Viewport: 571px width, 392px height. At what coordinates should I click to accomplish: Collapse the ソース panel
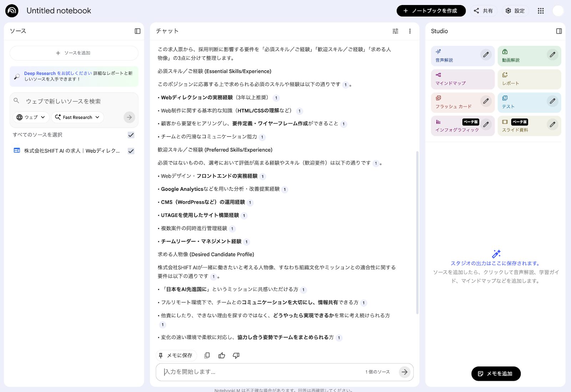137,31
